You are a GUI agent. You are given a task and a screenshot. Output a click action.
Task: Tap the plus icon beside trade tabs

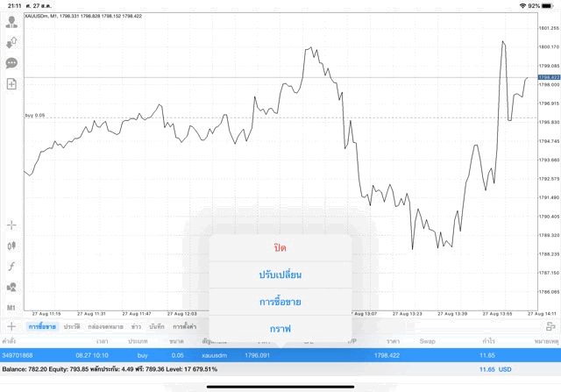point(11,326)
